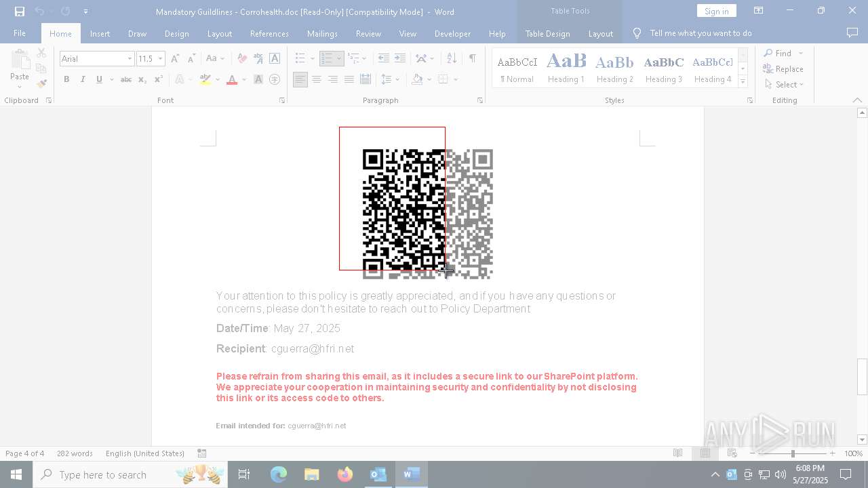Switch to the Mailings tab
Viewport: 868px width, 488px height.
tap(322, 33)
